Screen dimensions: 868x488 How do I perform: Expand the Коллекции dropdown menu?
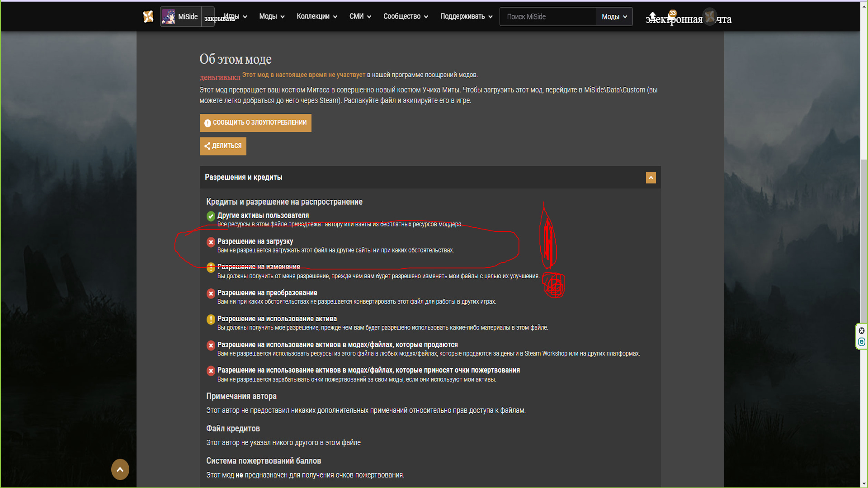(316, 17)
